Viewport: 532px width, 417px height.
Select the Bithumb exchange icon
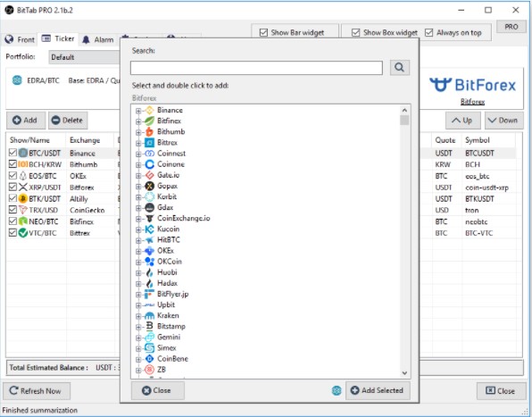pyautogui.click(x=149, y=131)
